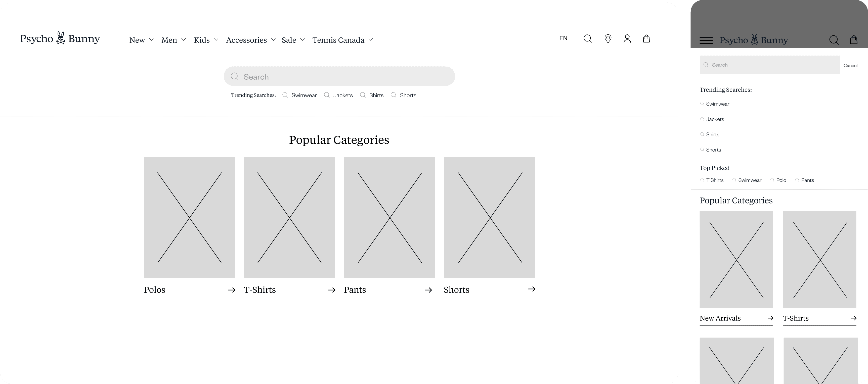Click the desktop Psycho Bunny logo
Viewport: 868px width, 384px height.
[60, 38]
